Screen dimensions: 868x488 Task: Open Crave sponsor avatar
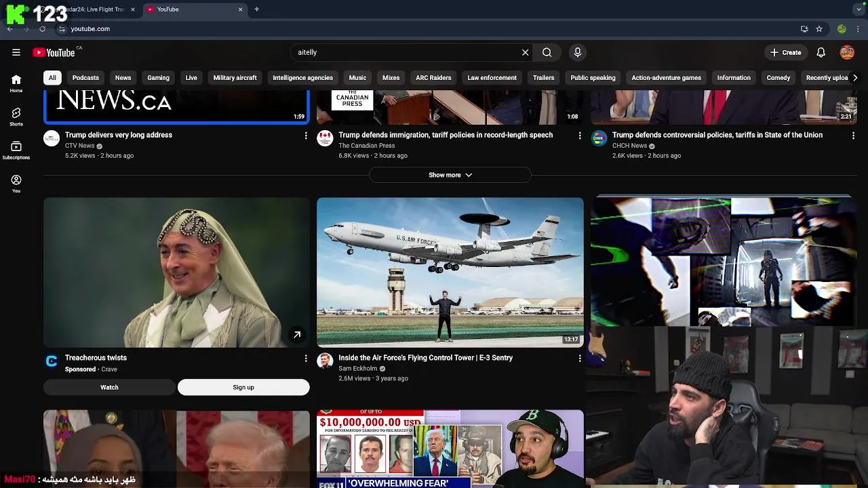pos(52,361)
